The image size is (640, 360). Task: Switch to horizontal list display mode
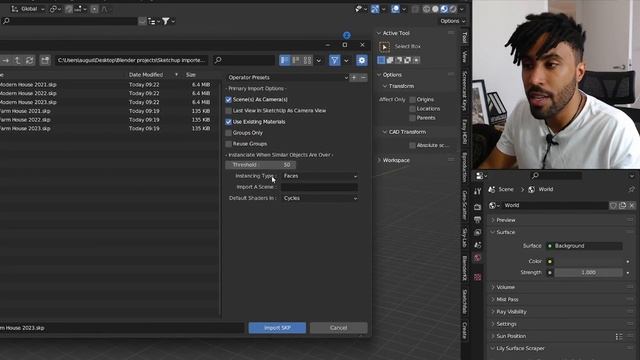click(x=296, y=60)
